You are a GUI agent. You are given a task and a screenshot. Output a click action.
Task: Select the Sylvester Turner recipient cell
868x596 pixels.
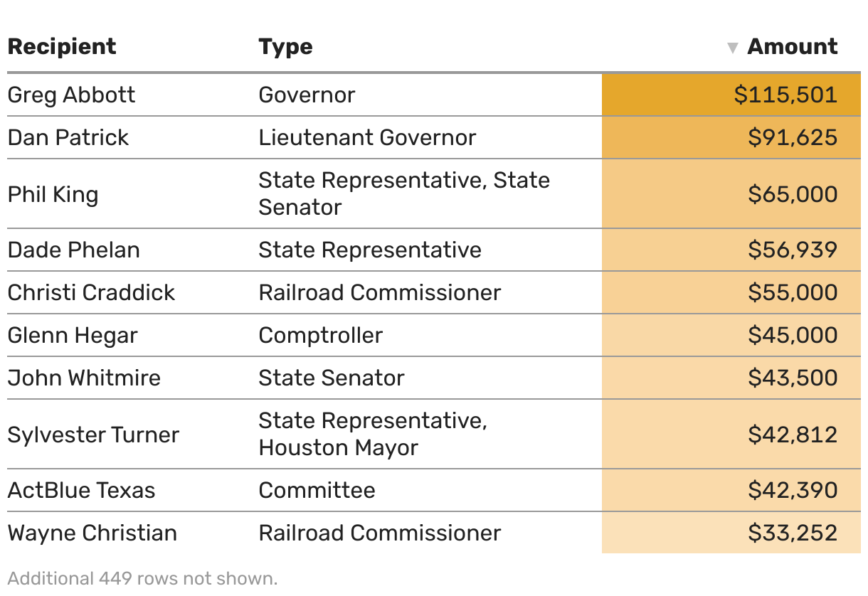93,435
